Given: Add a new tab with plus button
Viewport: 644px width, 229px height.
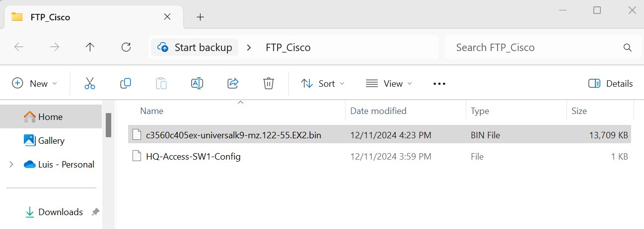Looking at the screenshot, I should point(200,17).
